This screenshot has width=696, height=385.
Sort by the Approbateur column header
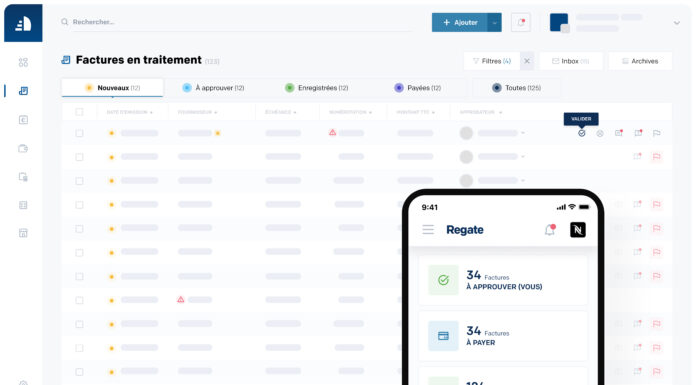click(480, 112)
